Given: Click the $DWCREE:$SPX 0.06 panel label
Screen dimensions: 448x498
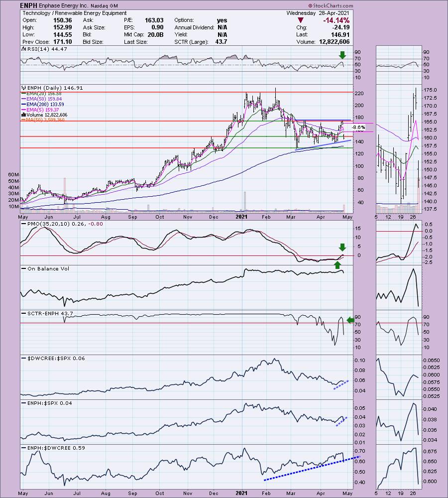Looking at the screenshot, I should [x=56, y=358].
